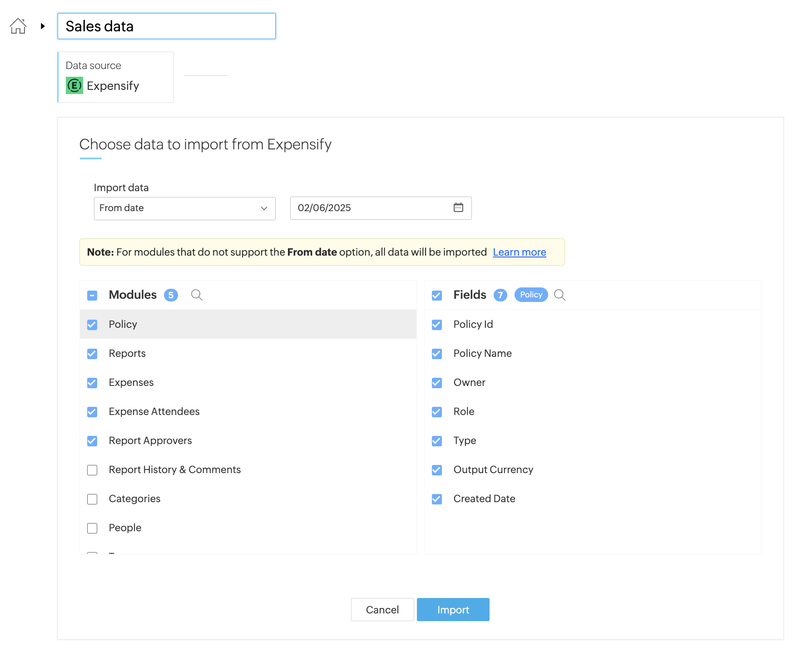Open the calendar date picker icon
812x662 pixels.
[458, 207]
